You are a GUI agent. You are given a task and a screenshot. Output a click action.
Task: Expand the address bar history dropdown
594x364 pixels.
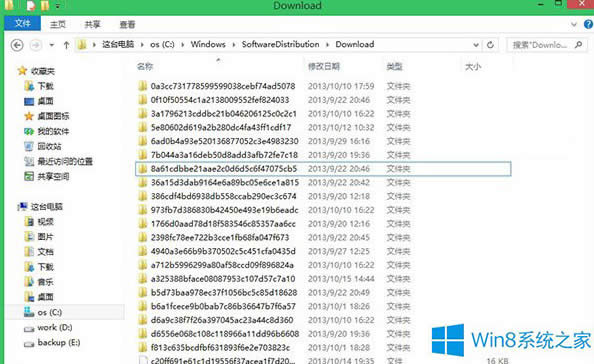coord(476,45)
